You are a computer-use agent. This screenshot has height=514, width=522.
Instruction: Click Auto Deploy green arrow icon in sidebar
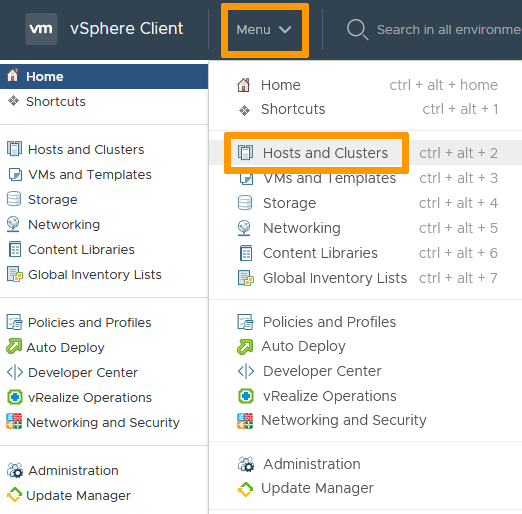point(14,346)
